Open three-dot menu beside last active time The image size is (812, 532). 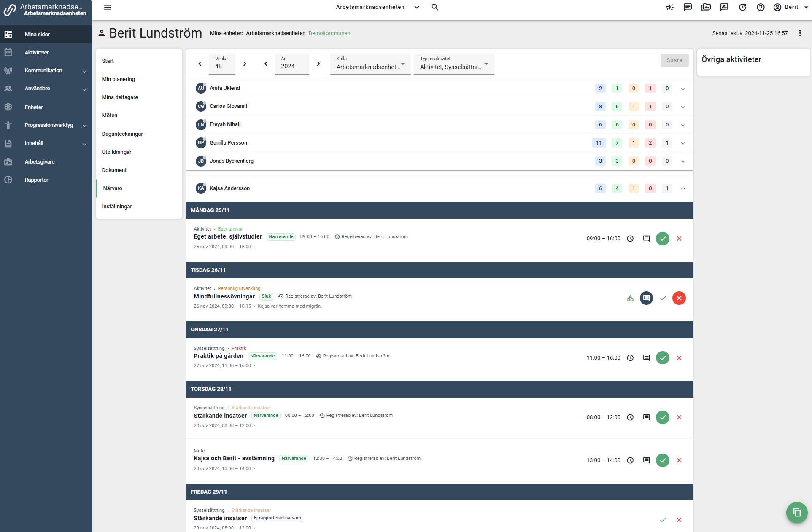tap(800, 33)
